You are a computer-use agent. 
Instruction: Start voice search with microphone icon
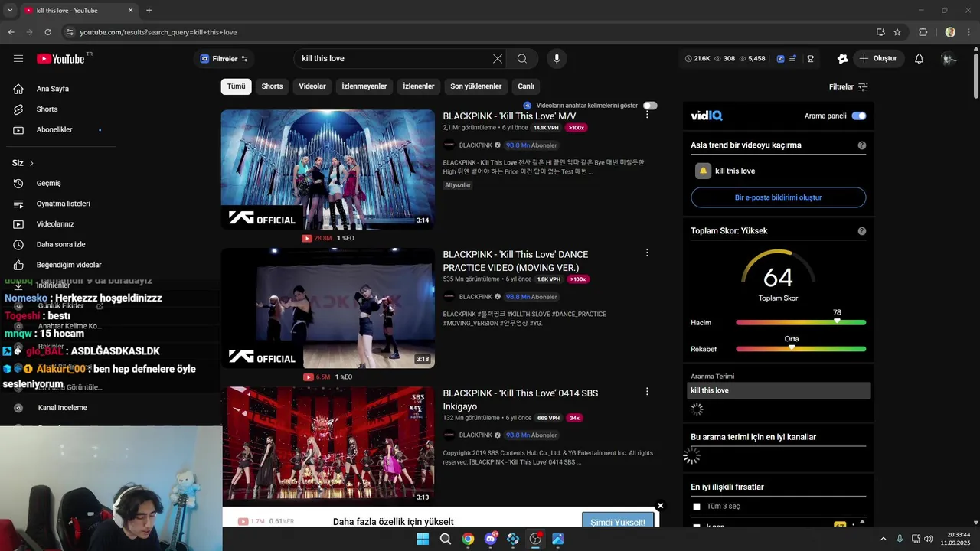click(x=557, y=59)
